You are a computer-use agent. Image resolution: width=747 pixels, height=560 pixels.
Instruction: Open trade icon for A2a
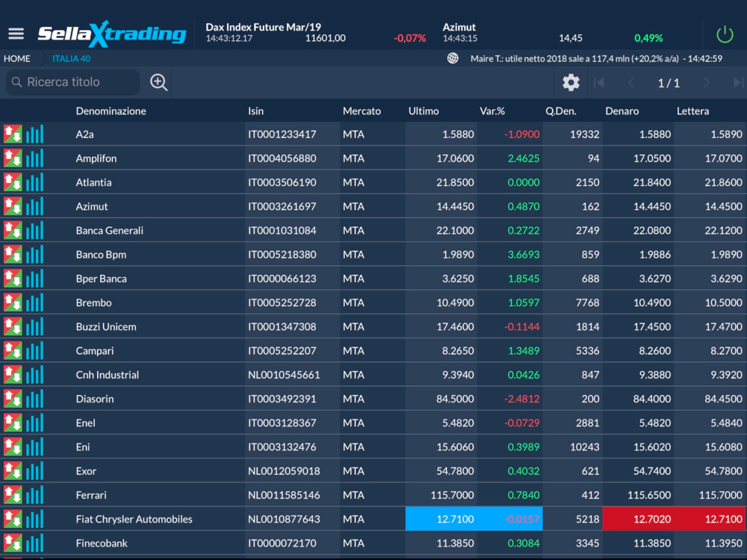coord(13,134)
